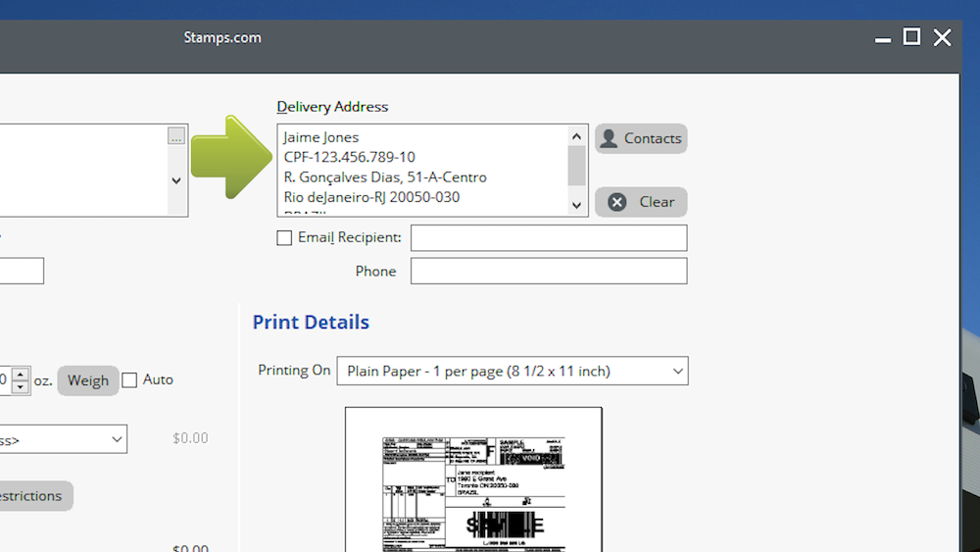Click into the Email Recipient text field
The width and height of the screenshot is (980, 552).
pos(548,237)
